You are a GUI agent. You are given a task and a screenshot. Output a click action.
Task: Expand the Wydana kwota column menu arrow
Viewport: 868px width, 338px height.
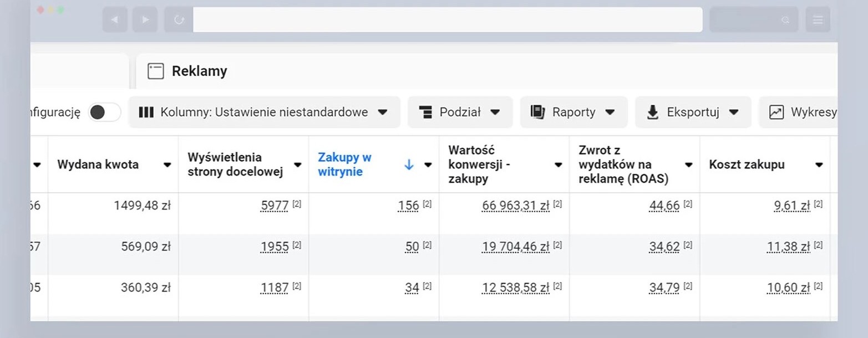click(x=167, y=165)
